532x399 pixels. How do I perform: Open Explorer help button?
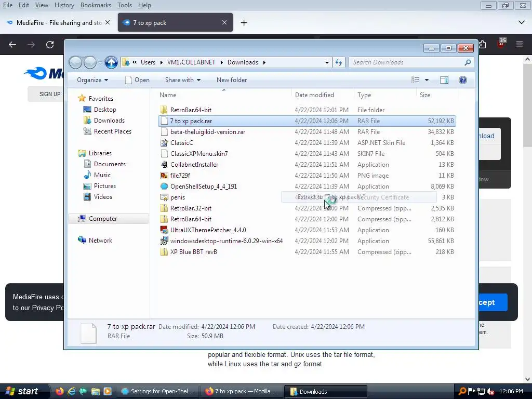462,79
